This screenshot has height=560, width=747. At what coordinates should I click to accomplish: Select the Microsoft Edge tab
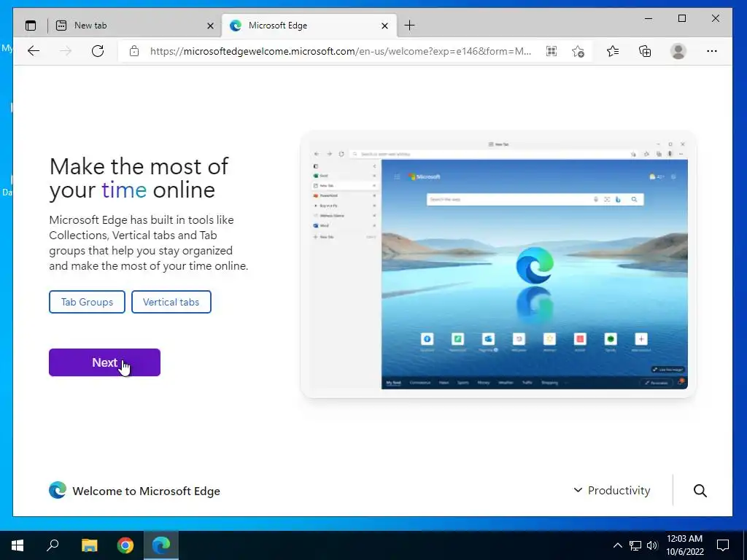coord(309,26)
